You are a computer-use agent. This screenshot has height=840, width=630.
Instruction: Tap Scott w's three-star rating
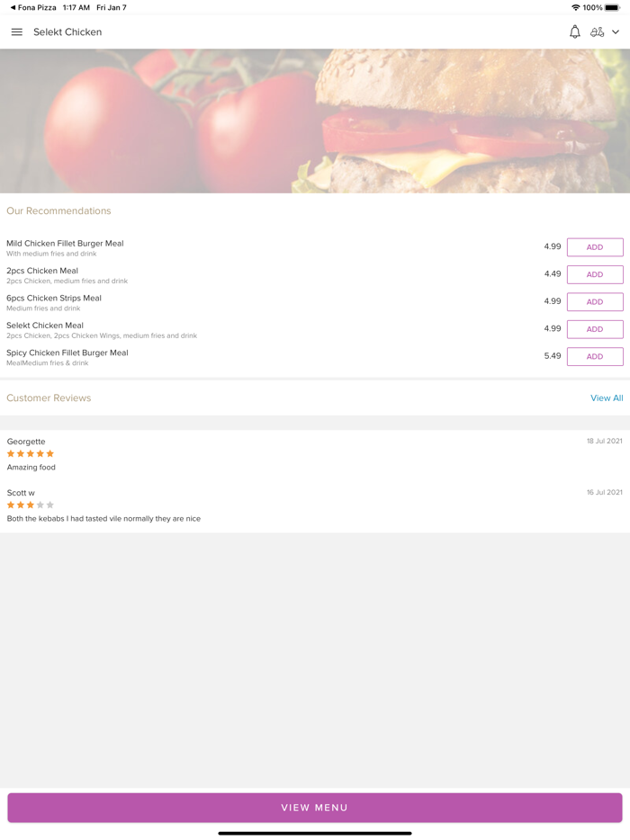click(31, 505)
